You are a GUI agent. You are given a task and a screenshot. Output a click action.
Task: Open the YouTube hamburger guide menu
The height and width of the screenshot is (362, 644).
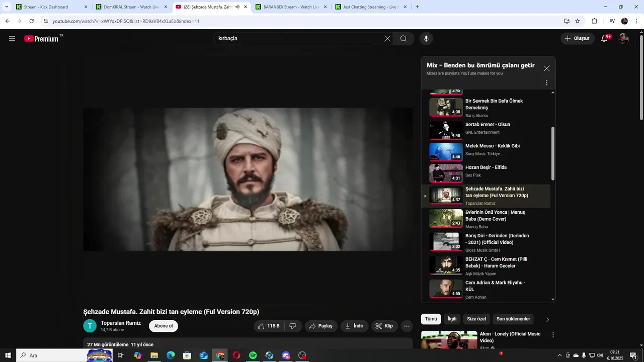click(x=12, y=39)
